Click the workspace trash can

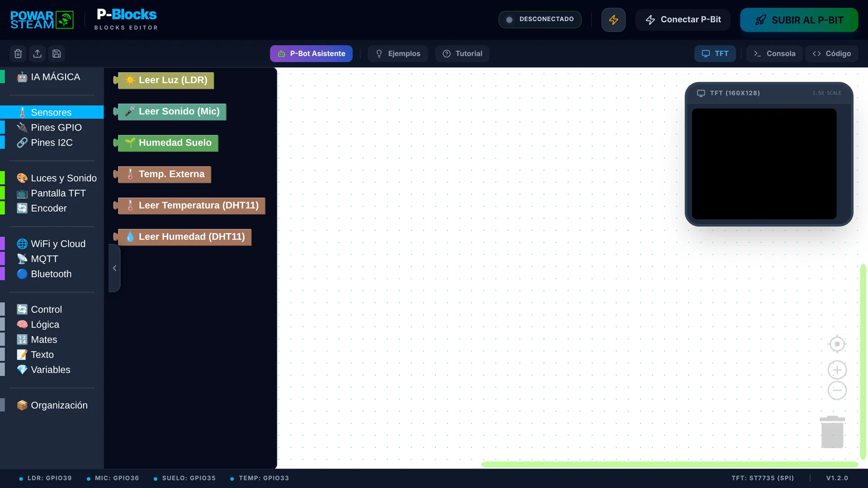pyautogui.click(x=832, y=432)
